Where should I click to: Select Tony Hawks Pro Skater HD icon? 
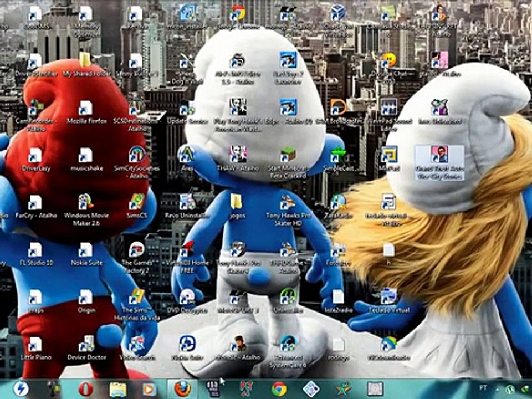(288, 209)
